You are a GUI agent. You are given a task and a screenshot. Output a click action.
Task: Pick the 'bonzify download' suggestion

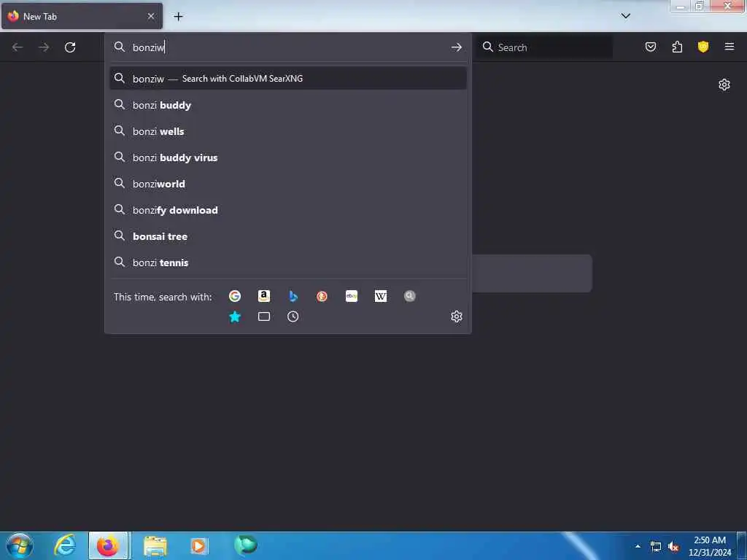click(287, 210)
